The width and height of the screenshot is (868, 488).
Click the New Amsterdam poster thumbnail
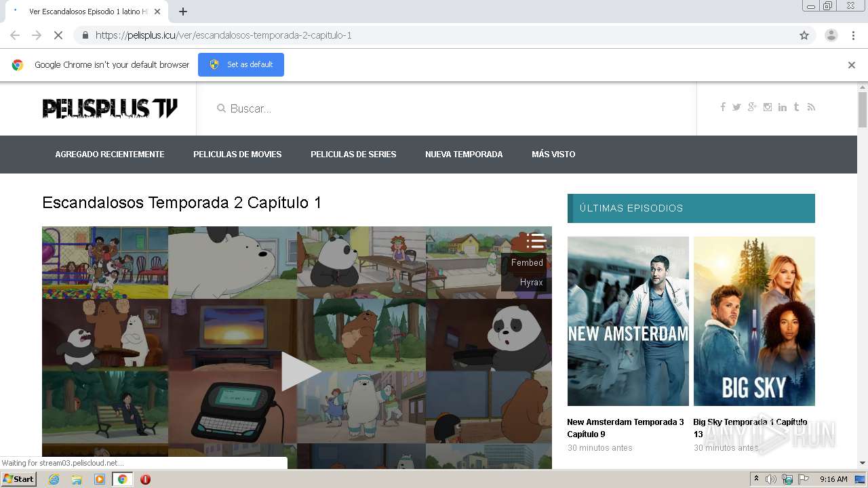628,321
